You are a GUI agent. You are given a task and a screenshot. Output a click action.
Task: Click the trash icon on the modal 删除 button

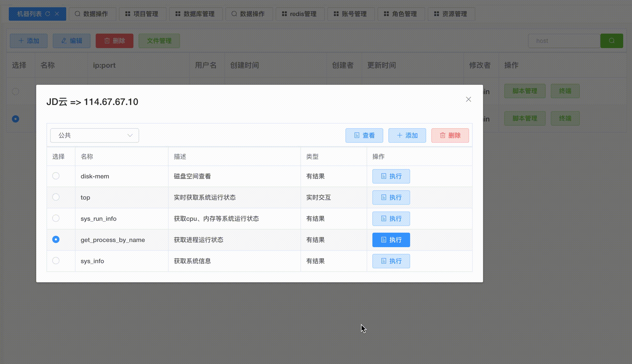tap(443, 135)
